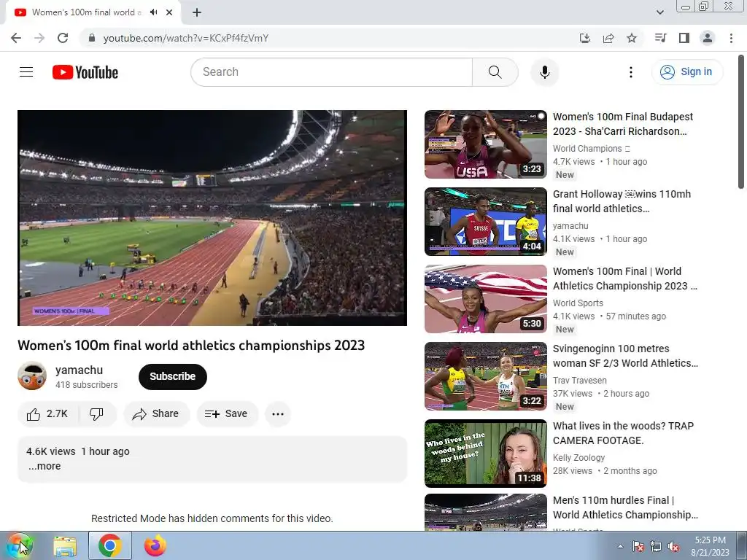Show hidden system tray icons
Image resolution: width=747 pixels, height=560 pixels.
pos(620,546)
